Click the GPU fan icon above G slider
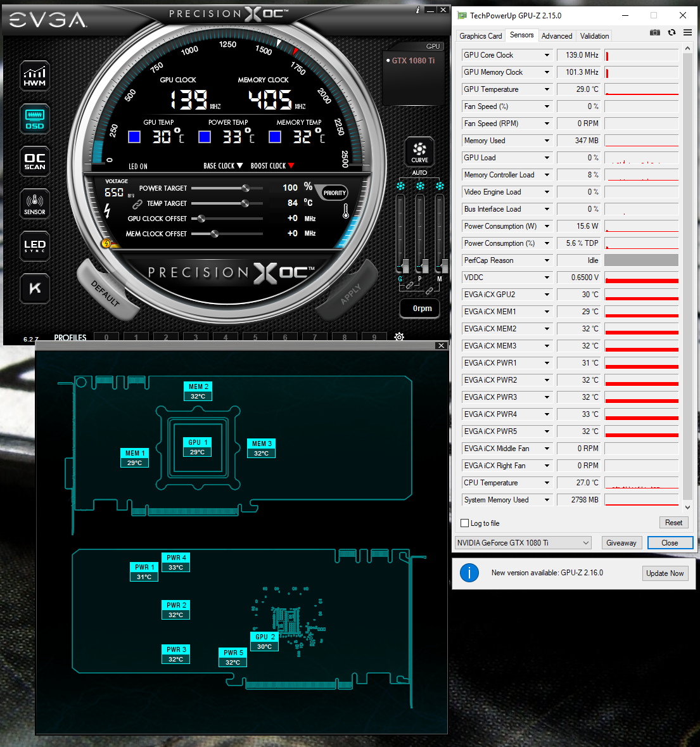This screenshot has width=700, height=747. click(401, 186)
